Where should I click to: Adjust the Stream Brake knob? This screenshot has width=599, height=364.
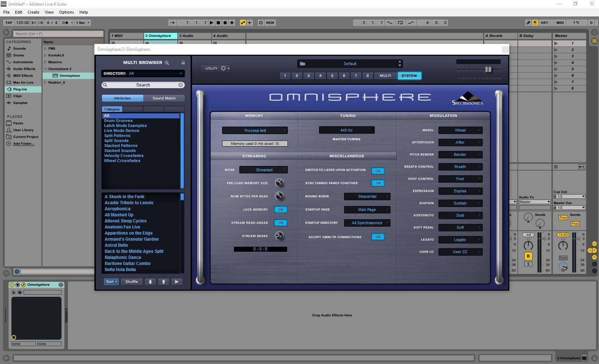(x=279, y=236)
